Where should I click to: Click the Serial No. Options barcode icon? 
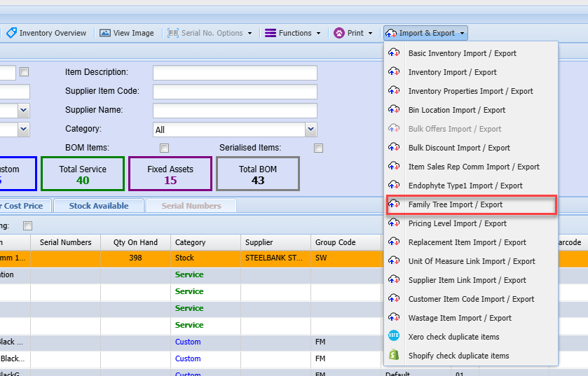coord(173,33)
